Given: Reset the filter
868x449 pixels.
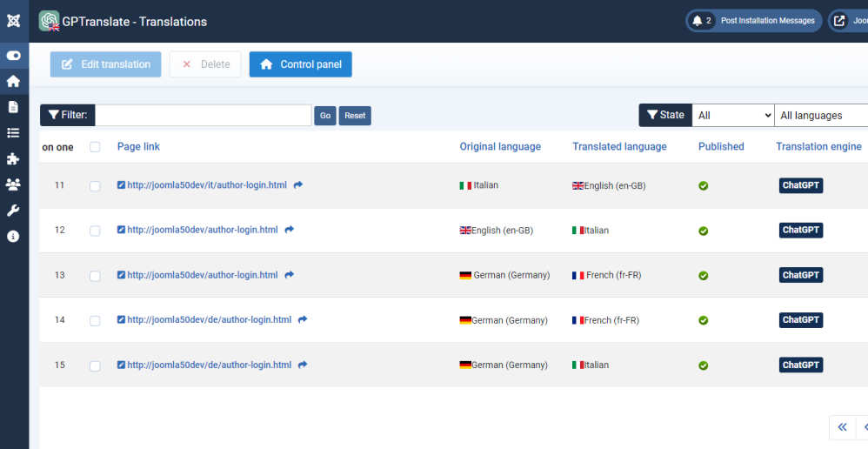Looking at the screenshot, I should 355,116.
